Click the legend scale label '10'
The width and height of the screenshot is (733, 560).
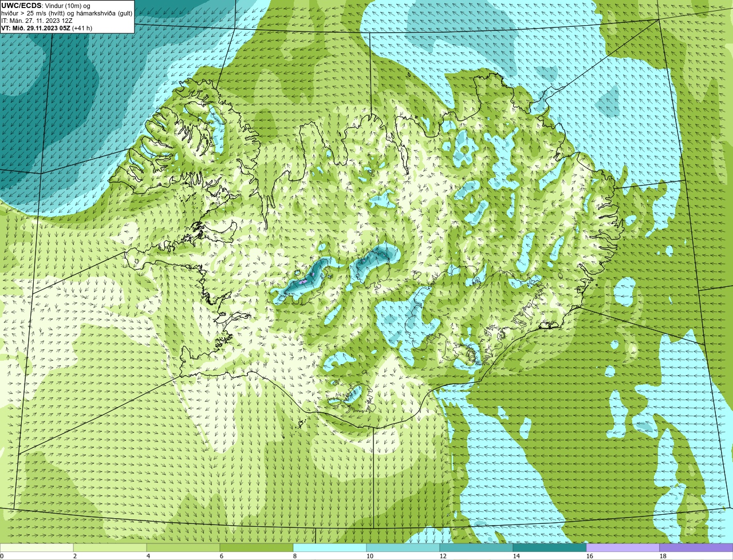370,556
